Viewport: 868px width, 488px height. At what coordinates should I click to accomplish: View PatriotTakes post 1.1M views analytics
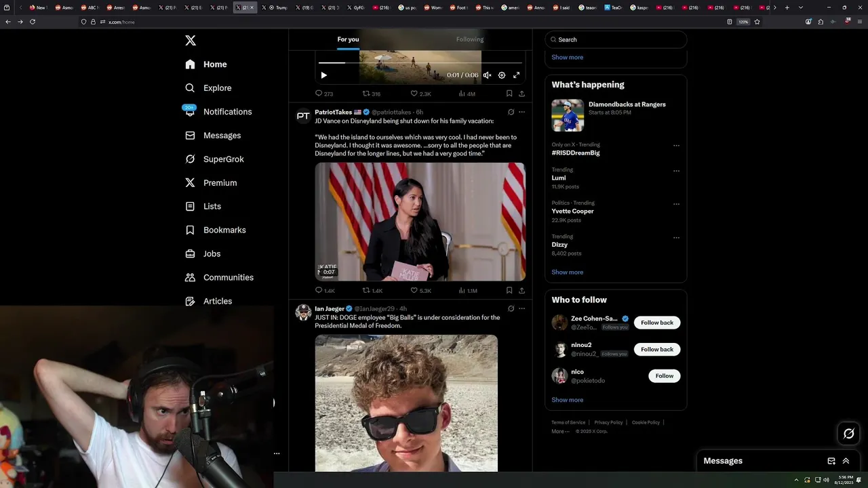click(x=469, y=291)
